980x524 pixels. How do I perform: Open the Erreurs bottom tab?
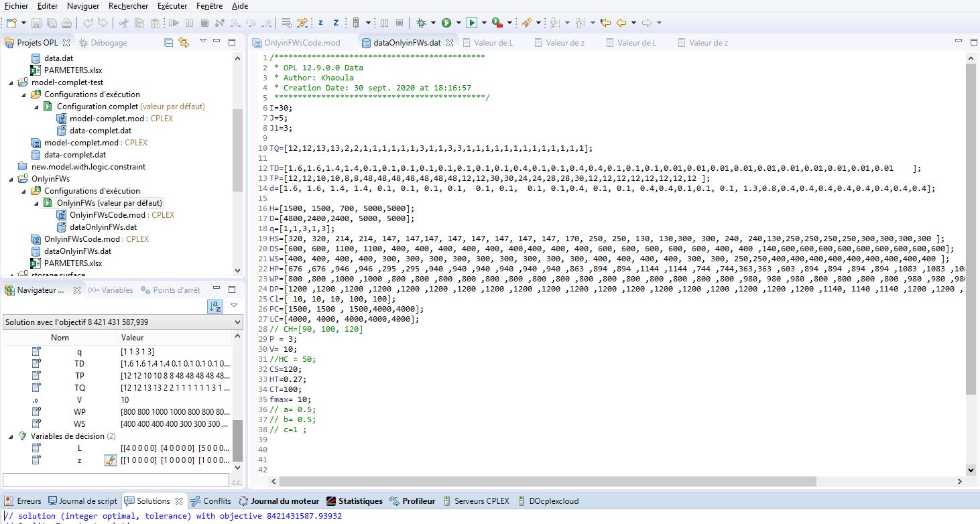pyautogui.click(x=23, y=501)
